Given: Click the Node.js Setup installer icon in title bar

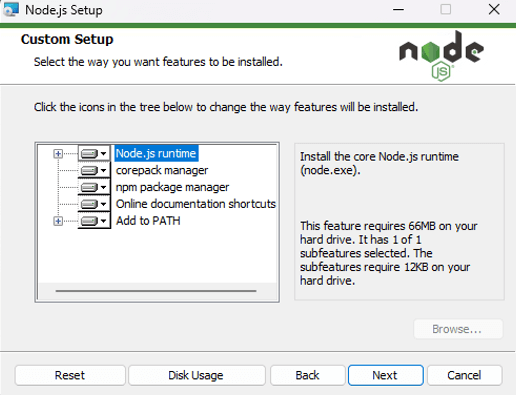Looking at the screenshot, I should (11, 9).
